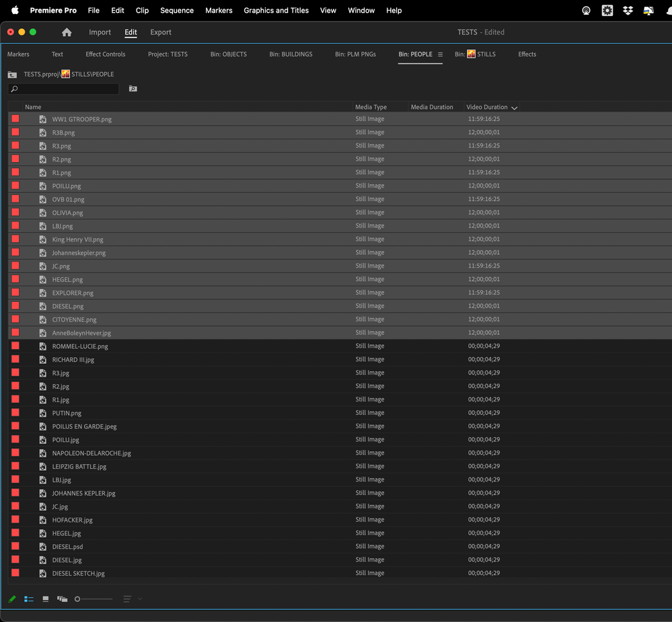672x622 pixels.
Task: Switch the bin to List View
Action: (29, 599)
